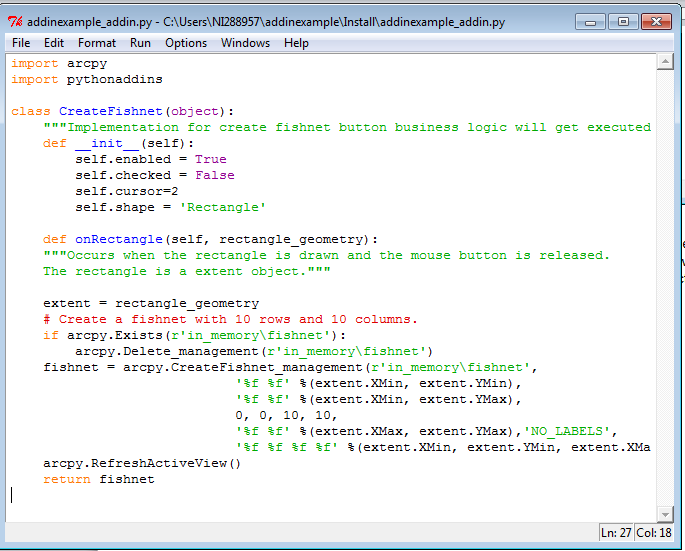
Task: Click the '0, 0, 10, 10,' argument line
Action: (286, 415)
